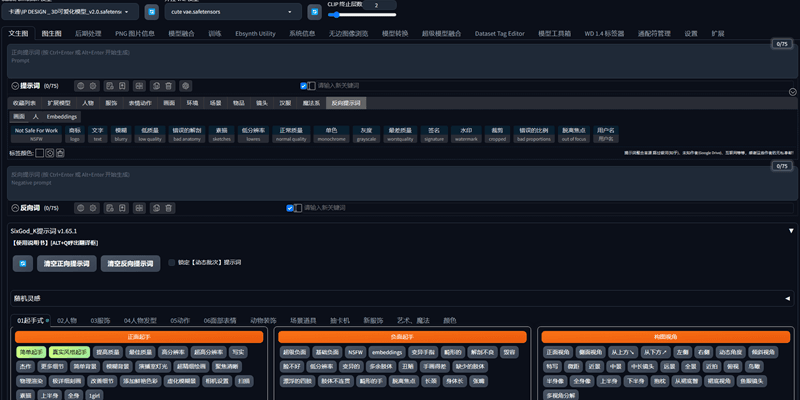The height and width of the screenshot is (400, 800).
Task: Open the WD 1.4 标签器 tab
Action: pos(604,34)
